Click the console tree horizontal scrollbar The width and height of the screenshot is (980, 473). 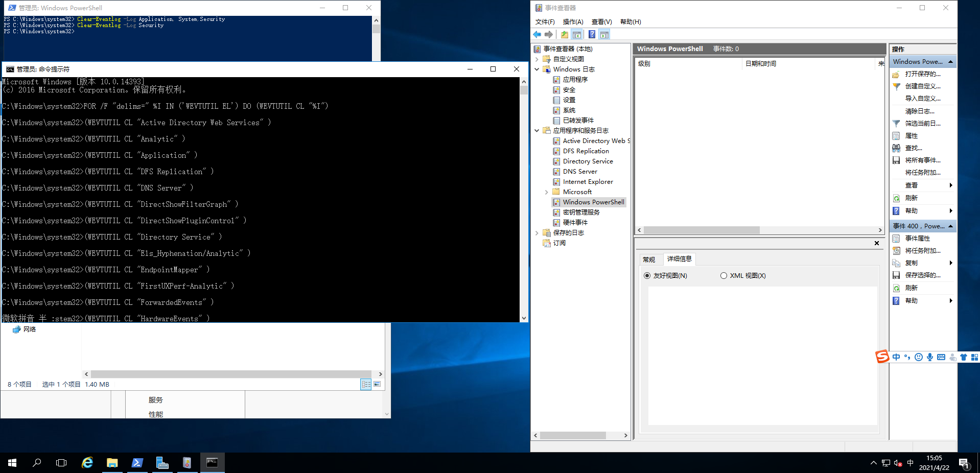point(580,436)
